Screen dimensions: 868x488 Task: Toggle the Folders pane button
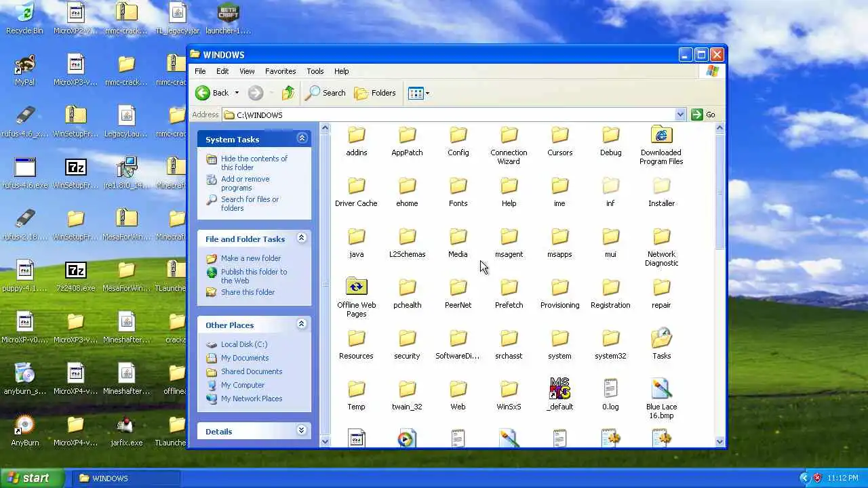point(375,93)
